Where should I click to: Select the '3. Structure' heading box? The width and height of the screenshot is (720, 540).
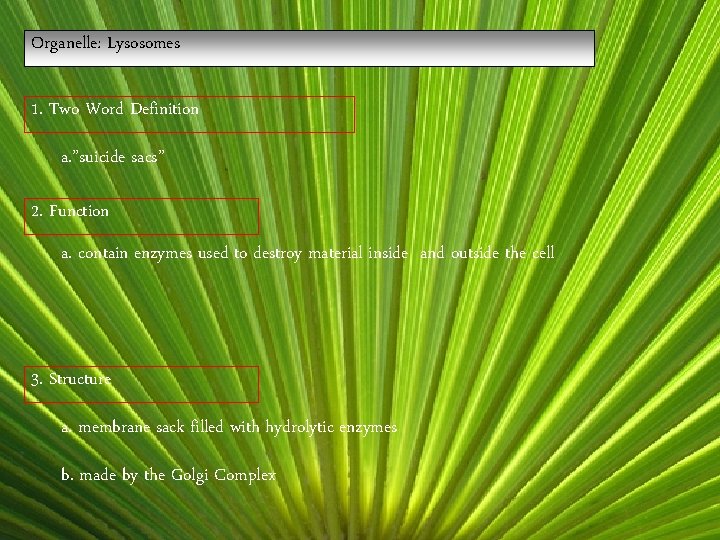point(141,385)
